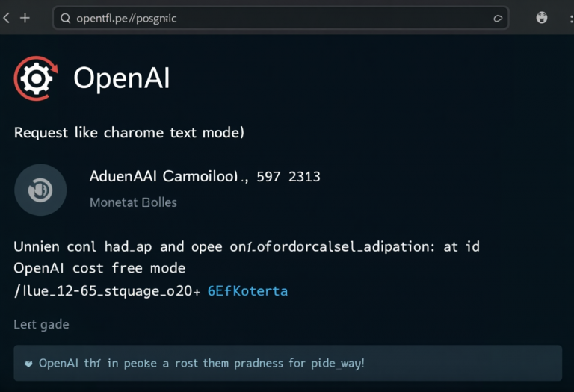Screen dimensions: 574x392
Task: Click the red gear OpenAI logo
Action: click(36, 78)
